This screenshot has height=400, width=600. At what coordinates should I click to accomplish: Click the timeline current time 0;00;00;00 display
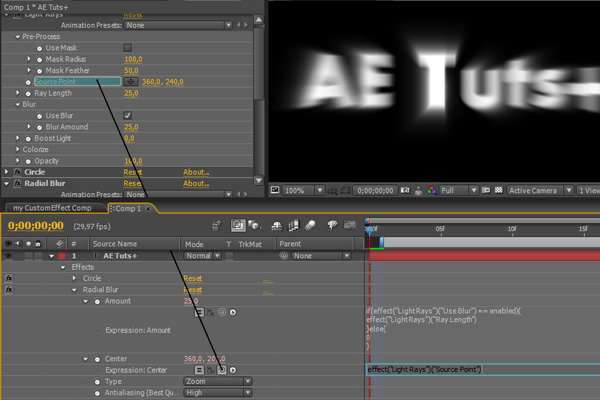[x=36, y=225]
